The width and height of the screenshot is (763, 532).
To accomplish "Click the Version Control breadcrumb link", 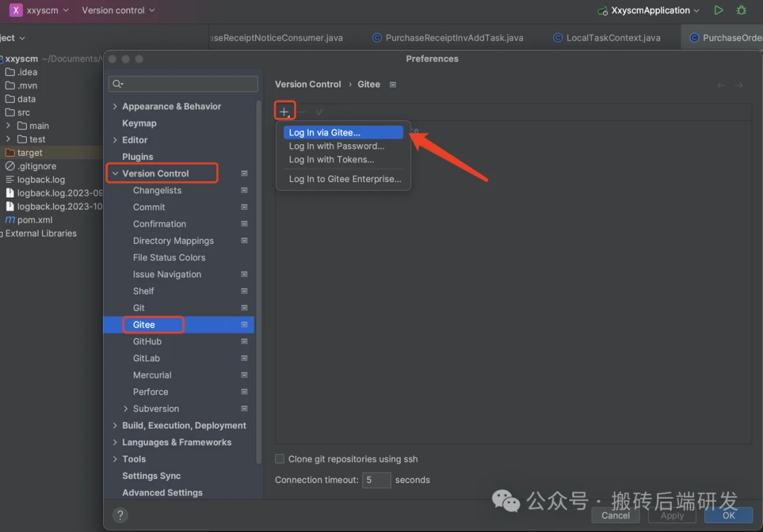I will click(308, 84).
